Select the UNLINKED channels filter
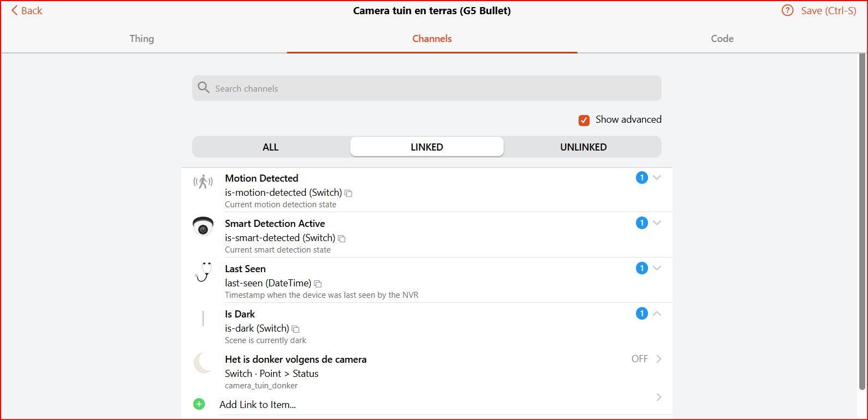This screenshot has width=868, height=420. coord(583,147)
